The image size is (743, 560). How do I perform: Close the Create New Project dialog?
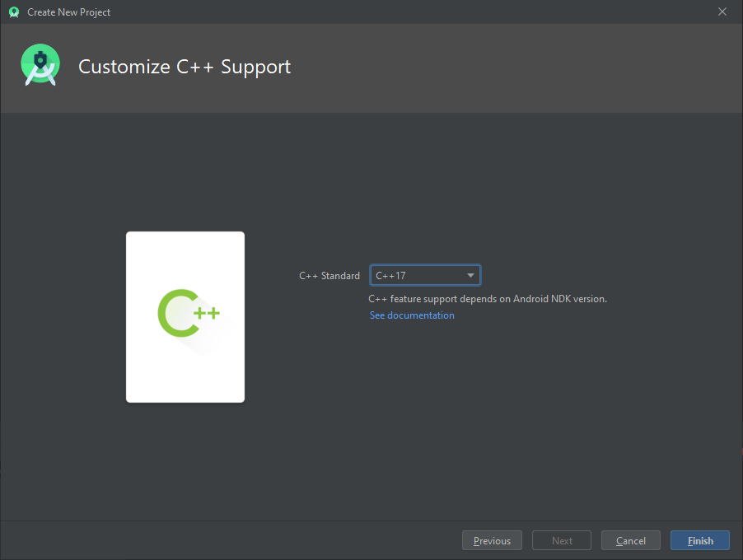pyautogui.click(x=722, y=12)
